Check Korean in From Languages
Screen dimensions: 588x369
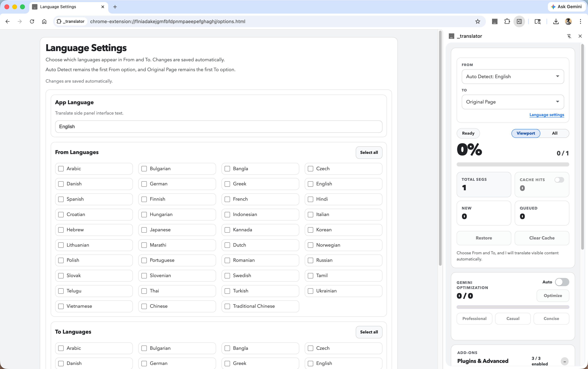[311, 230]
